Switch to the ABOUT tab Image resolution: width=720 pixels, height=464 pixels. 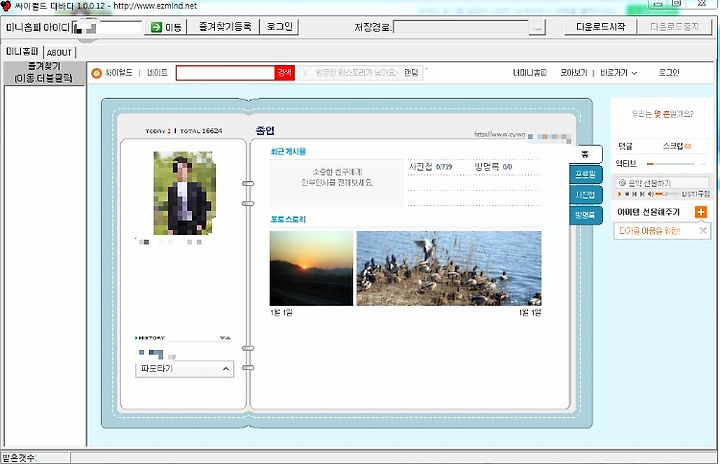pyautogui.click(x=59, y=52)
